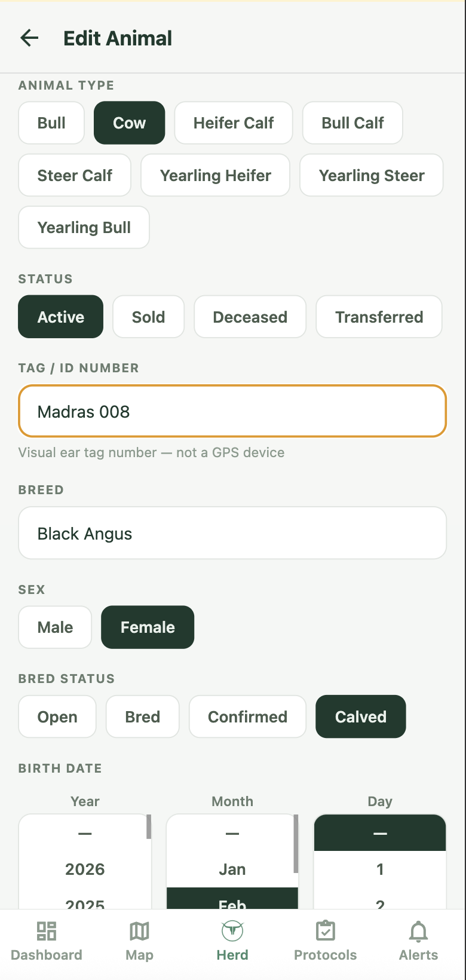Select Heifer Calf animal type
Image resolution: width=466 pixels, height=980 pixels.
pyautogui.click(x=233, y=122)
